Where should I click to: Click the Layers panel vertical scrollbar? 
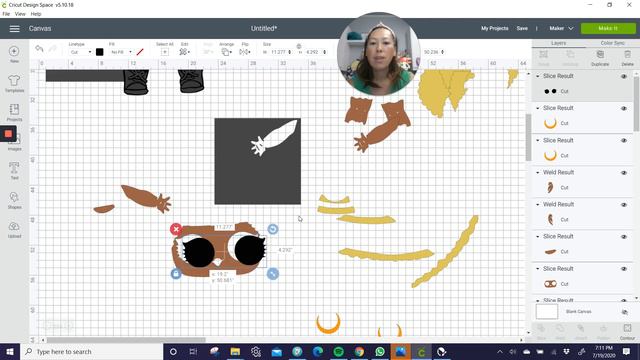(636, 104)
